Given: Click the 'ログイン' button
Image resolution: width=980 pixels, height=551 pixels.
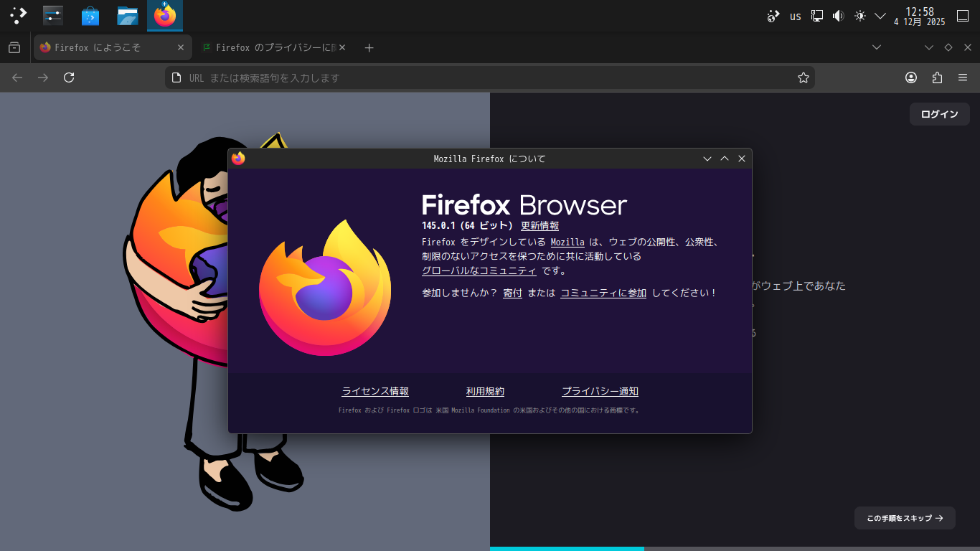Looking at the screenshot, I should 940,114.
